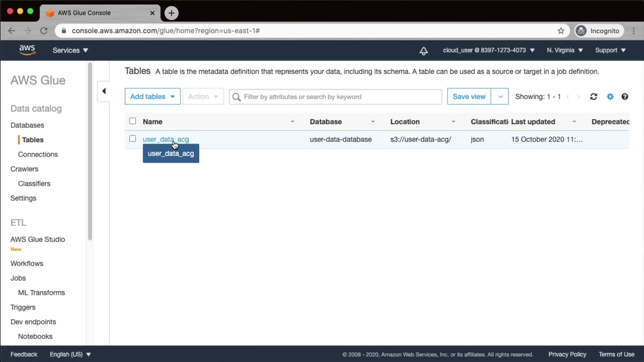Viewport: 644px width, 362px height.
Task: Open the notifications bell icon
Action: (x=424, y=51)
